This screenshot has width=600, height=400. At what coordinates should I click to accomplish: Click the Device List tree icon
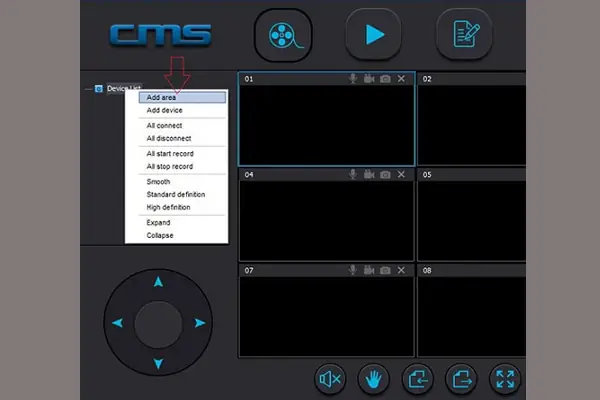click(99, 89)
